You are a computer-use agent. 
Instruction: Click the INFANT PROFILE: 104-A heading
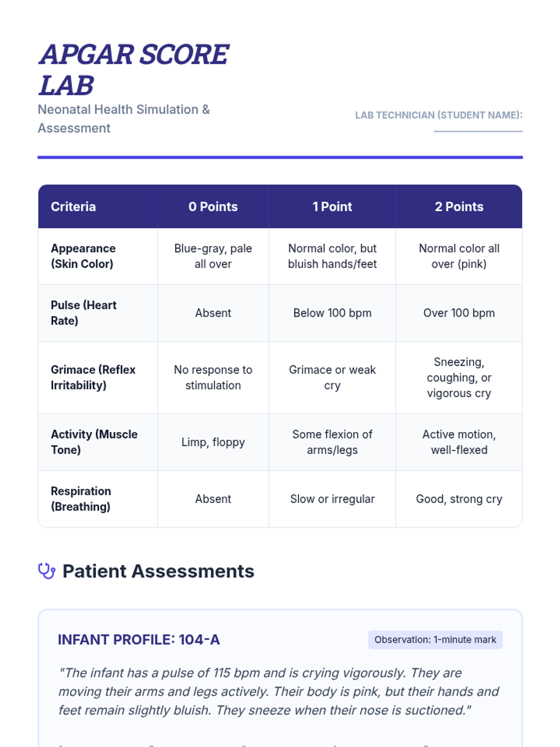tap(139, 640)
